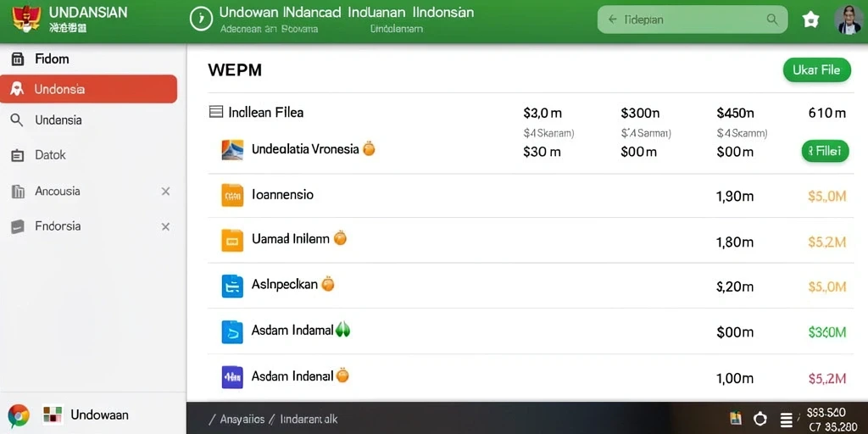Click the 1,80m value in Uamad Inilenn row
The height and width of the screenshot is (434, 868).
(735, 242)
